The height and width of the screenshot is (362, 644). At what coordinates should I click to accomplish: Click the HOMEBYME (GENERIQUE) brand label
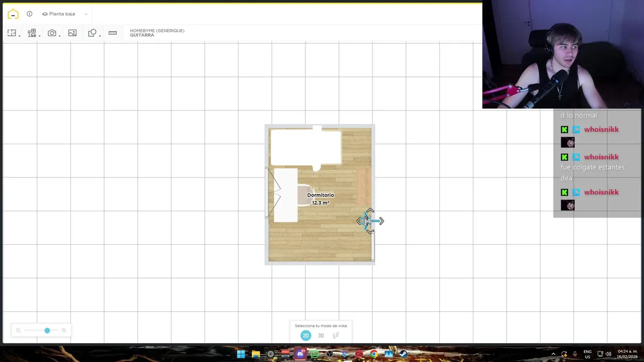tap(157, 31)
